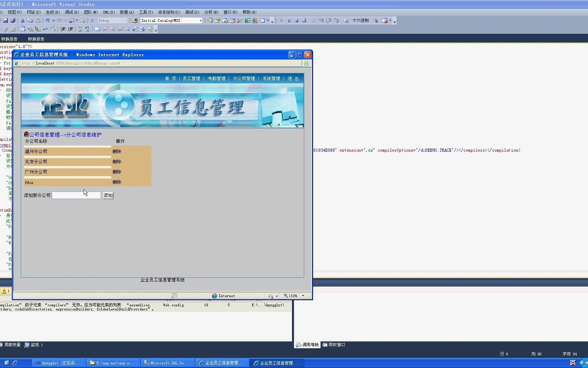
Task: Open the 帮助(H) menu
Action: (249, 12)
